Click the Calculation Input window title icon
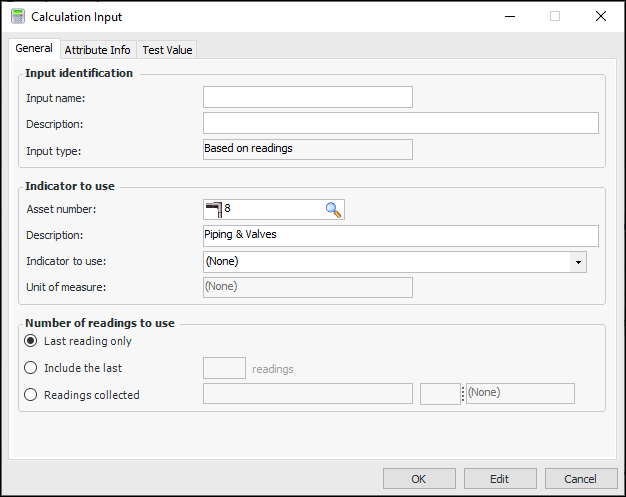The image size is (626, 497). click(16, 17)
